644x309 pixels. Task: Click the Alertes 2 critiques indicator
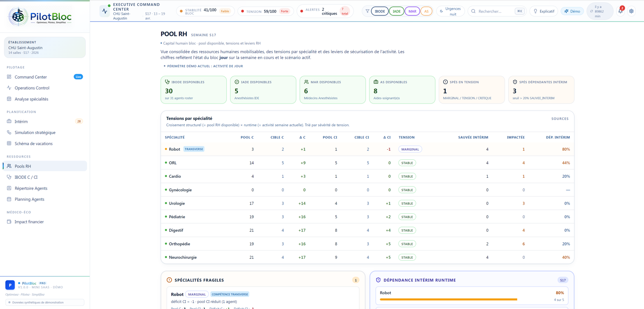click(326, 11)
